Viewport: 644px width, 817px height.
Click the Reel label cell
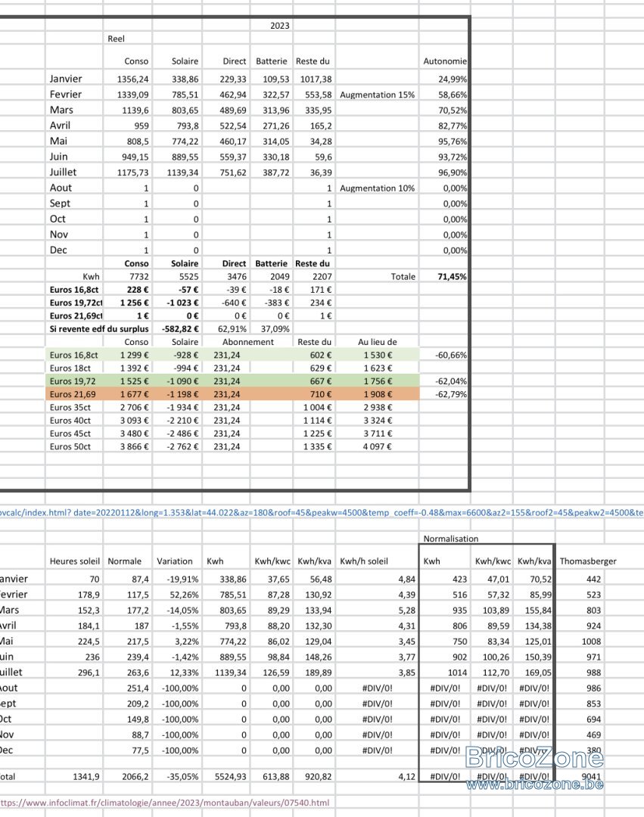click(117, 39)
